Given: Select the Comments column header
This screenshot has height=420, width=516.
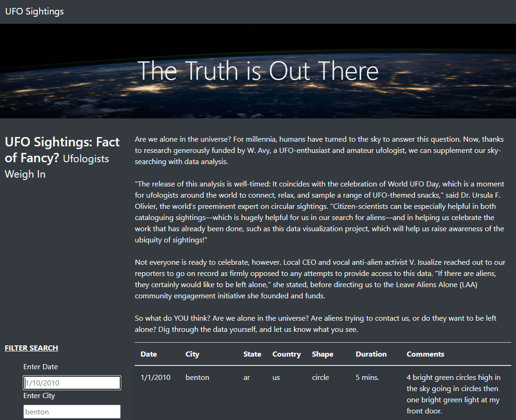Looking at the screenshot, I should (425, 354).
